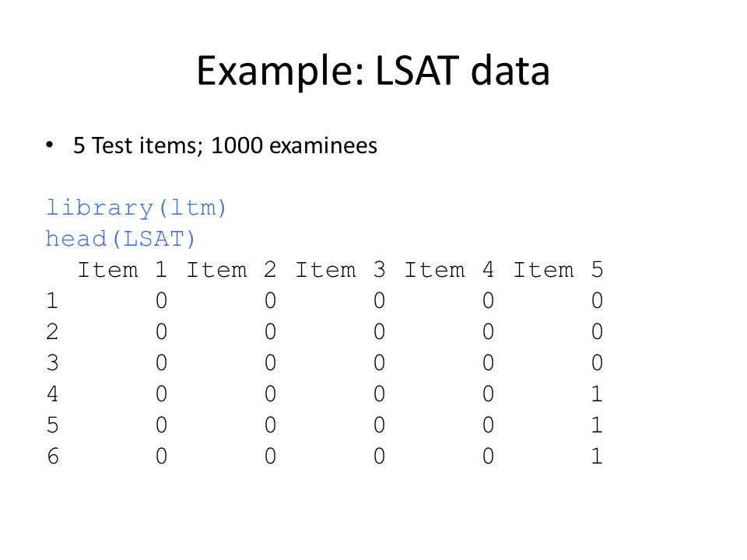The width and height of the screenshot is (747, 560).
Task: Click the bullet point before '5 Test items'
Action: (x=50, y=145)
